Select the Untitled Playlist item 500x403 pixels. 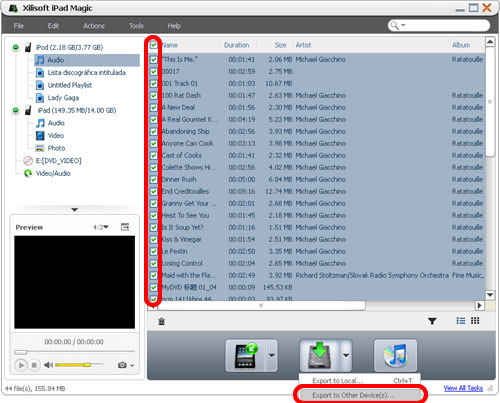64,85
